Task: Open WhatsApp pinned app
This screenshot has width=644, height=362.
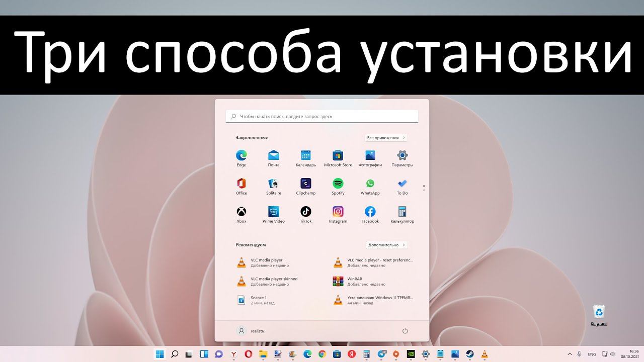Action: [x=370, y=187]
